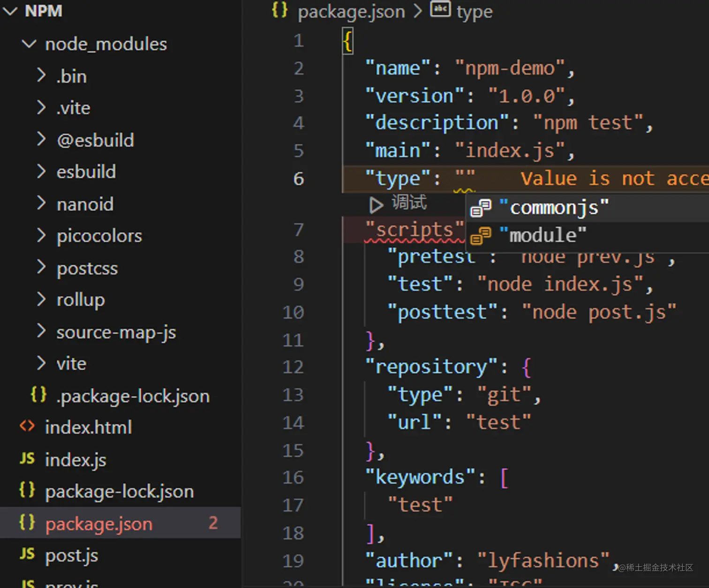709x588 pixels.
Task: Click the problems badge 2 on package.json
Action: pyautogui.click(x=213, y=523)
